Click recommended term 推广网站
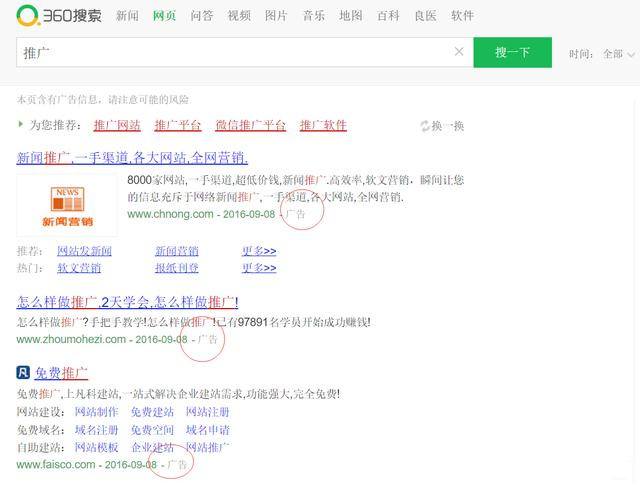This screenshot has width=640, height=483. tap(117, 125)
